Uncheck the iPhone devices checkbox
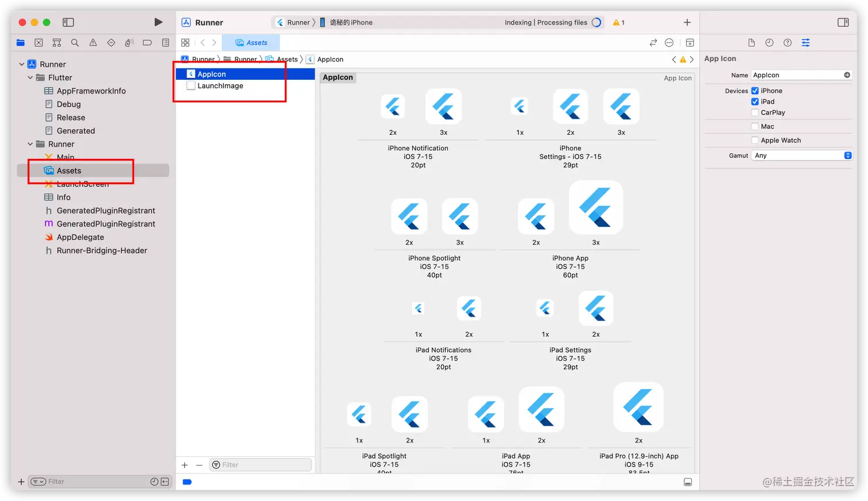The height and width of the screenshot is (501, 868). [755, 91]
